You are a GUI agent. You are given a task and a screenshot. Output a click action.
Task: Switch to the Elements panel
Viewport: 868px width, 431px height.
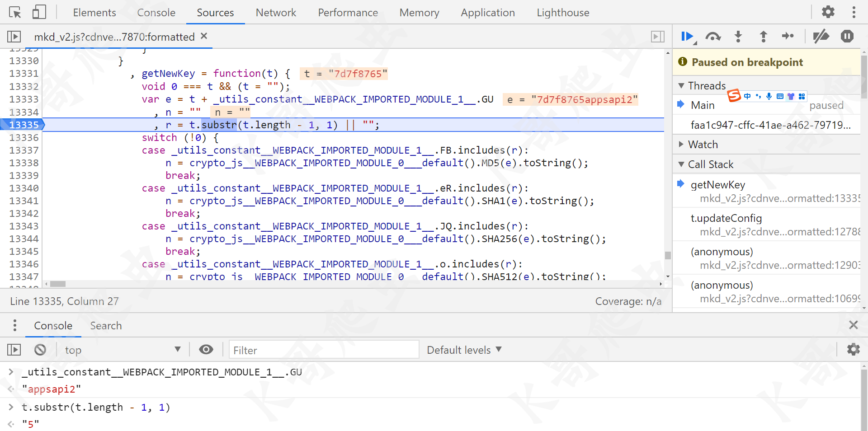point(94,13)
